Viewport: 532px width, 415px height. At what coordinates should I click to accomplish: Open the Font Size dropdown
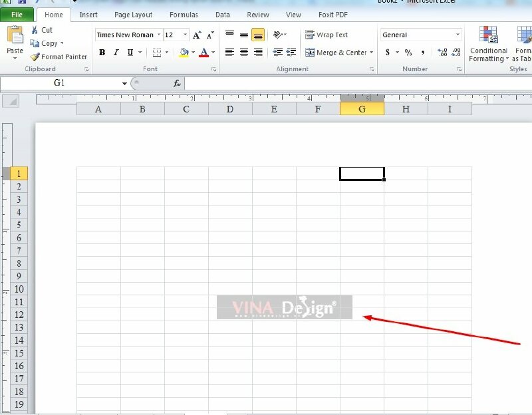[x=185, y=34]
